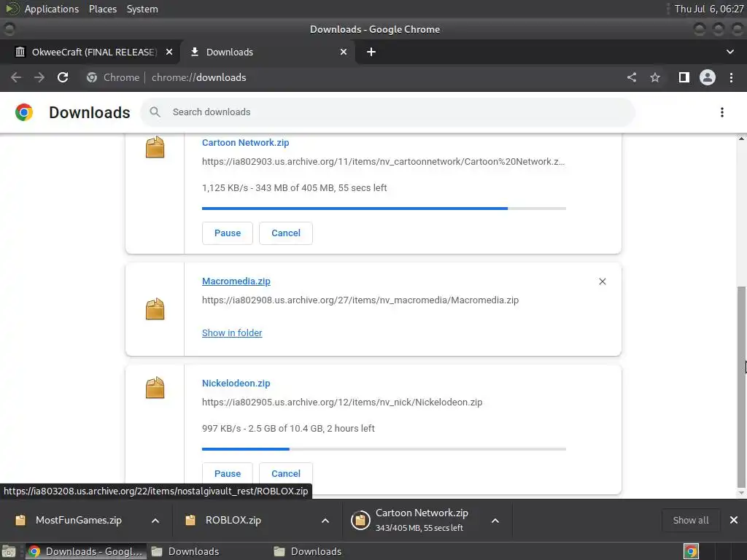Click the Nickelodeon.zip progress bar

[x=384, y=449]
